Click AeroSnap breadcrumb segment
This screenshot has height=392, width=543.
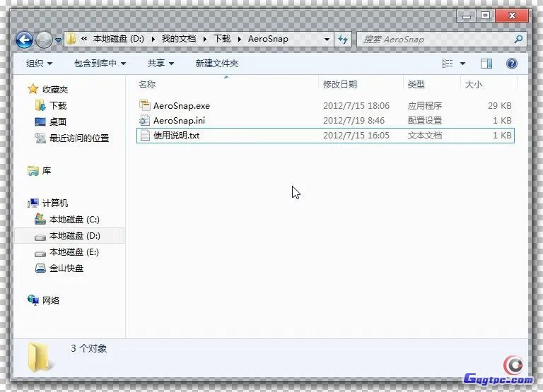click(x=268, y=39)
